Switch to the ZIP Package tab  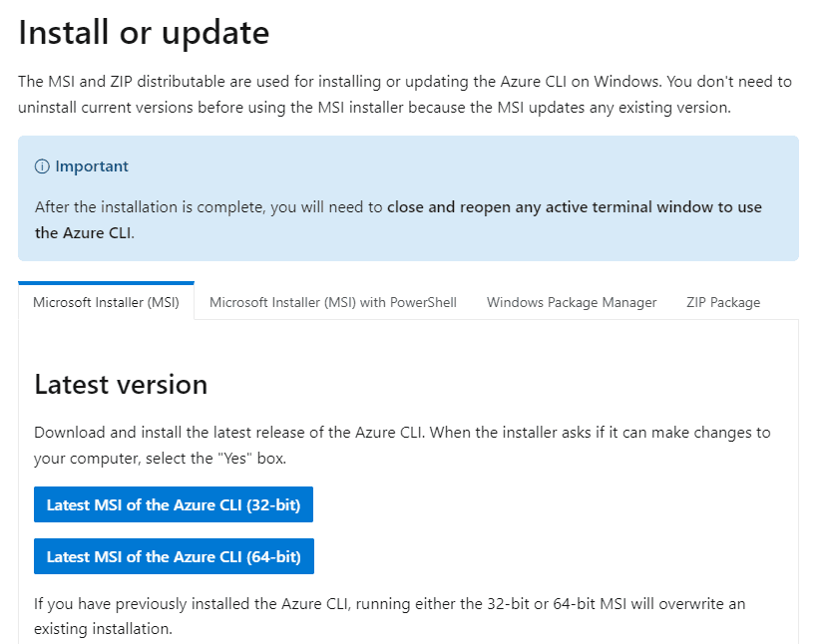pos(723,302)
